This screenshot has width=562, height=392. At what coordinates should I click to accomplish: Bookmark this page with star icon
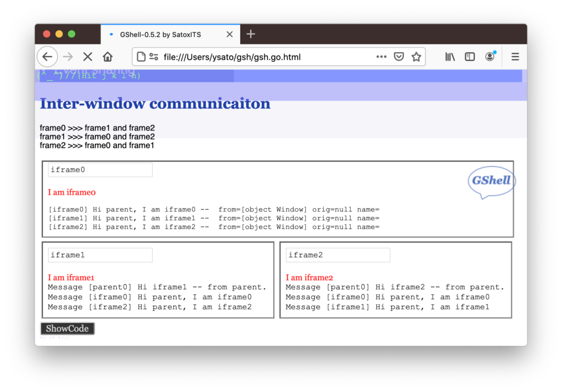pos(417,57)
